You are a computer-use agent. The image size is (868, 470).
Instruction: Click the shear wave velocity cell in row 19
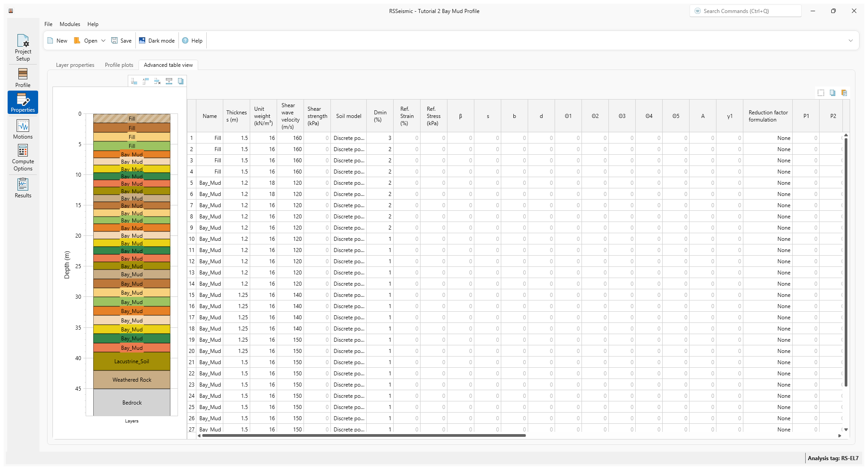point(290,340)
